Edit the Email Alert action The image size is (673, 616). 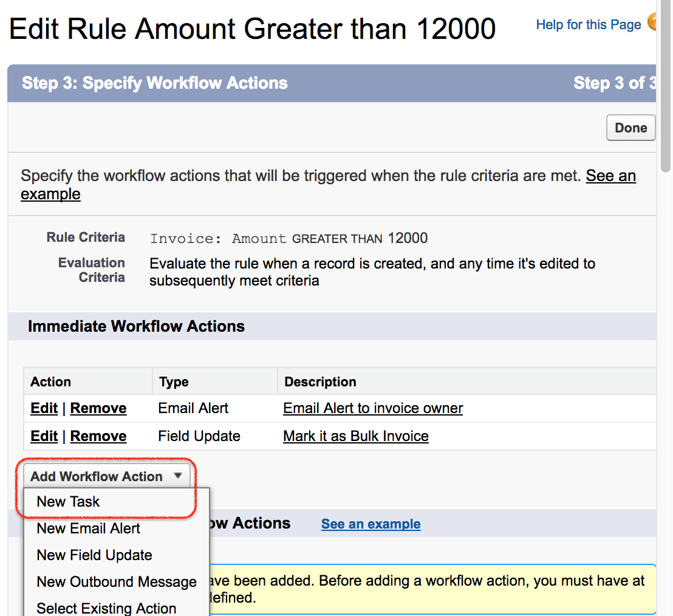click(44, 408)
